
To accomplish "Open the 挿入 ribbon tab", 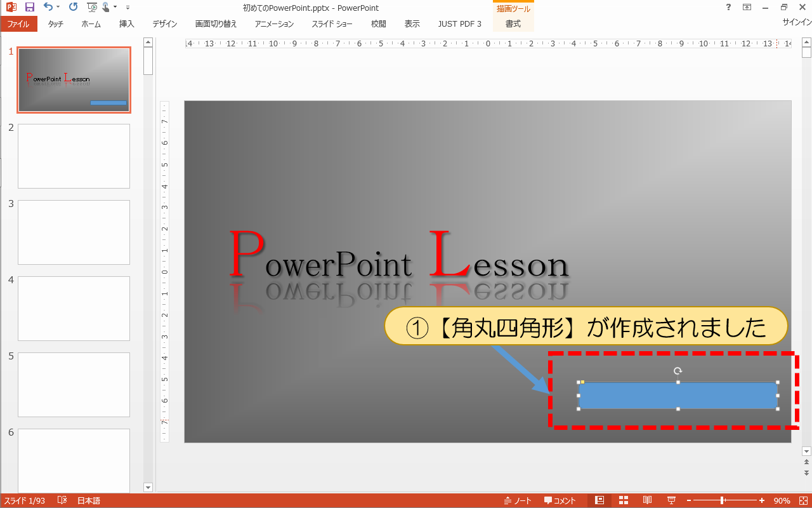I will click(127, 24).
